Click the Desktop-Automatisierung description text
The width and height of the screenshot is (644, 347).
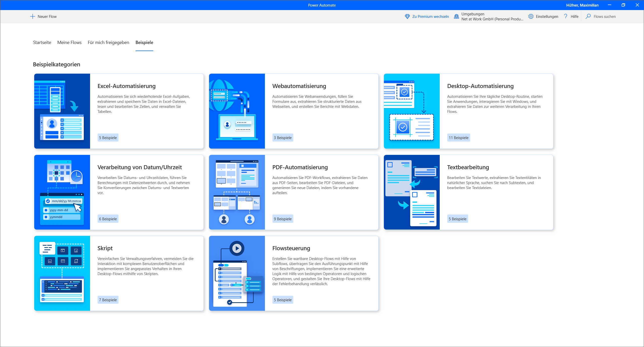click(495, 104)
